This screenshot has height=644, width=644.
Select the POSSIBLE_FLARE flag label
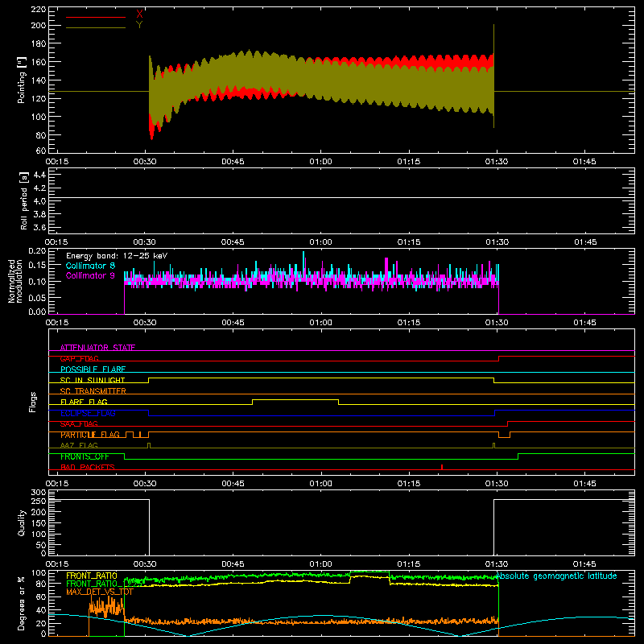(x=93, y=369)
